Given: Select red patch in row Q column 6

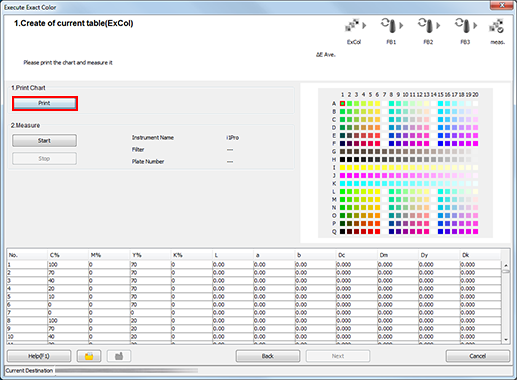Looking at the screenshot, I should click(x=377, y=232).
